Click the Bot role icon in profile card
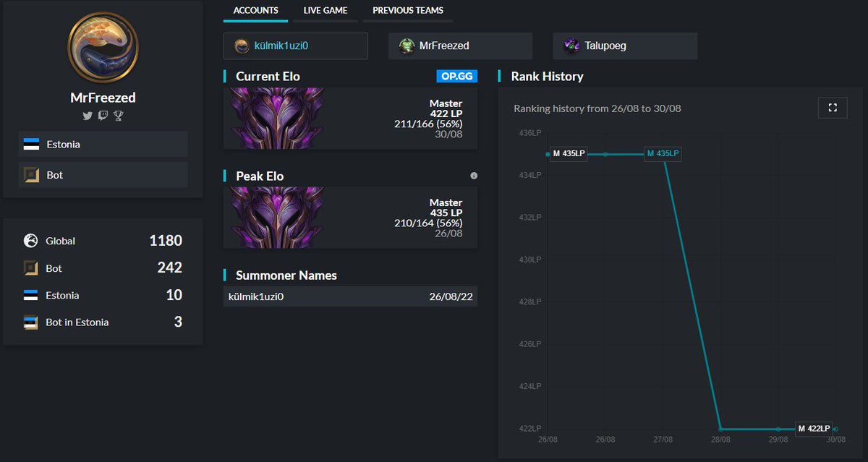This screenshot has height=462, width=868. coord(31,175)
